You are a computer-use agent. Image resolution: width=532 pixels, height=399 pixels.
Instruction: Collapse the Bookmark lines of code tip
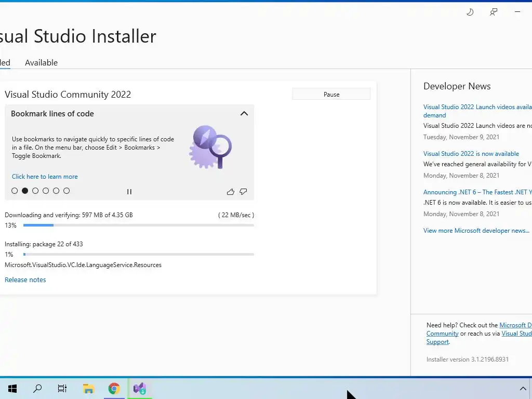click(244, 114)
